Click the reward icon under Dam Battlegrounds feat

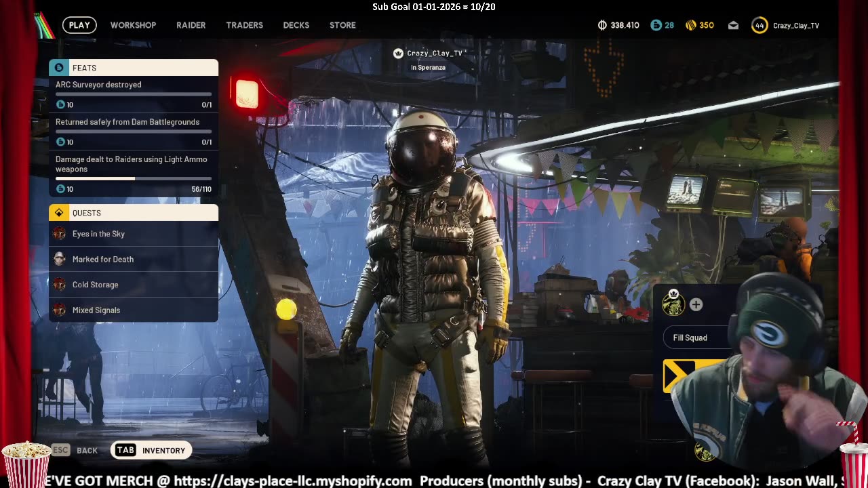pos(60,142)
